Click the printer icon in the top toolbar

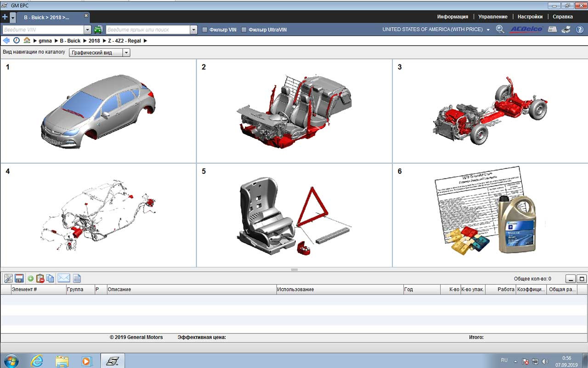[x=566, y=29]
